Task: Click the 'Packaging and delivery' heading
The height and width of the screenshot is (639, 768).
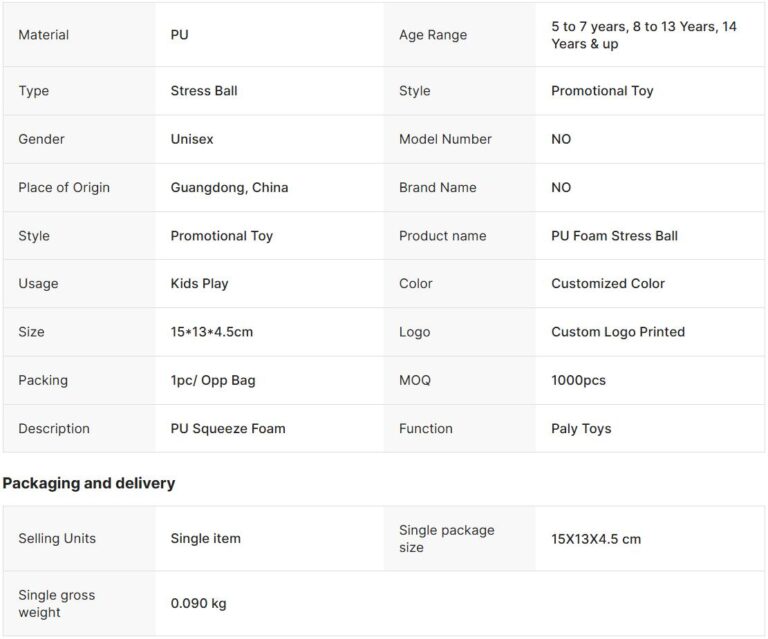Action: click(89, 483)
